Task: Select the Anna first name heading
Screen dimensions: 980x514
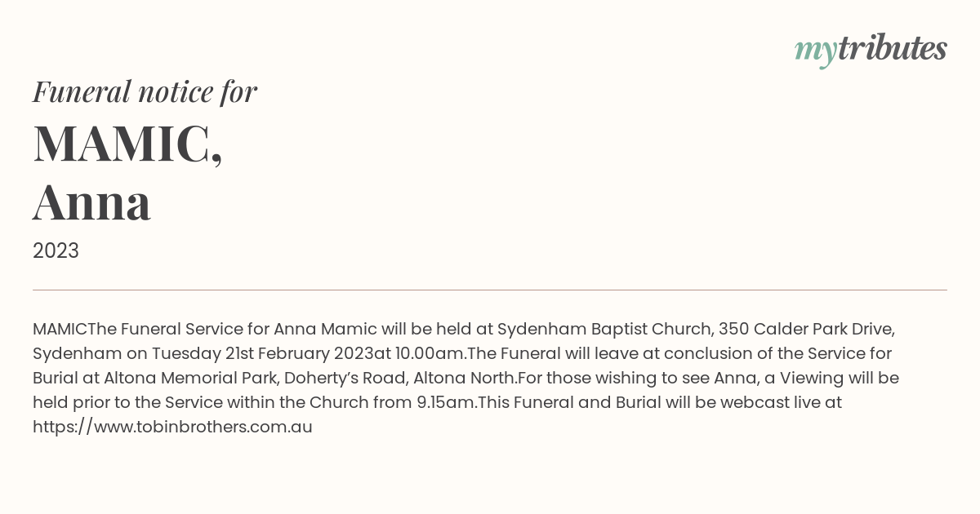Action: pos(91,202)
